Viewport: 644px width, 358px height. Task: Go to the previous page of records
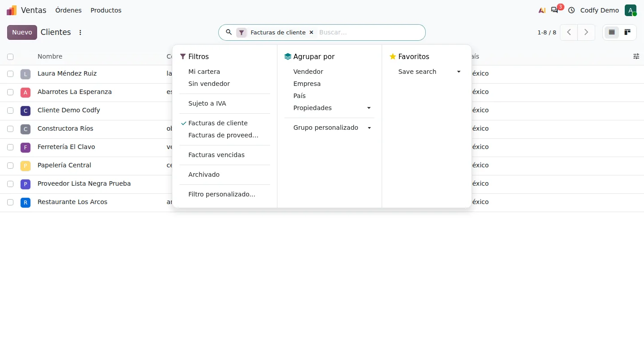point(569,32)
